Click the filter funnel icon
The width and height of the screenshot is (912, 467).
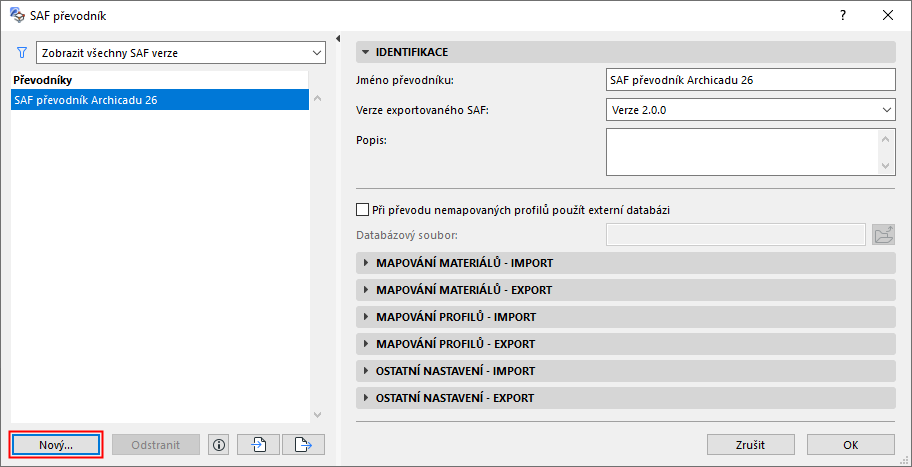point(21,52)
